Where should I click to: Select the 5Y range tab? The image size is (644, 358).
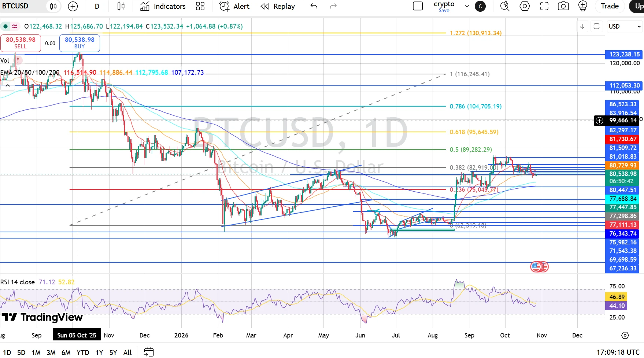coord(113,353)
